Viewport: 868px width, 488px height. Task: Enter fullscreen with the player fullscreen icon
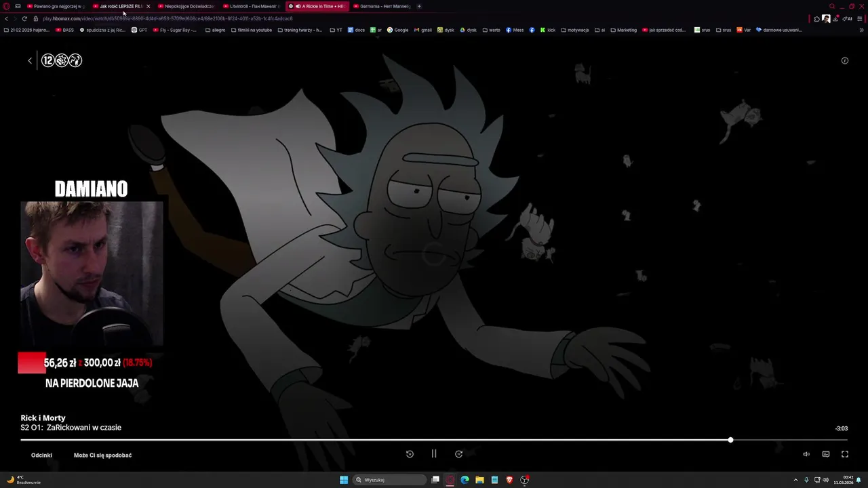click(x=845, y=454)
